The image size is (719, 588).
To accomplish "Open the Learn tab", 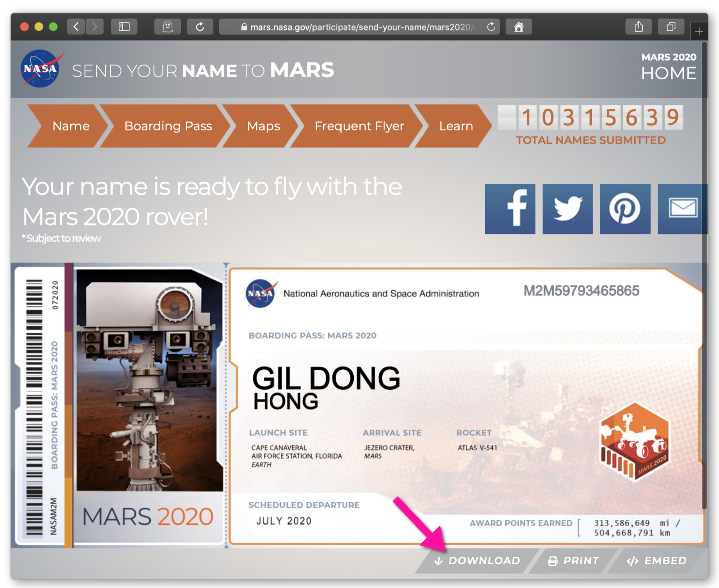I will point(453,126).
